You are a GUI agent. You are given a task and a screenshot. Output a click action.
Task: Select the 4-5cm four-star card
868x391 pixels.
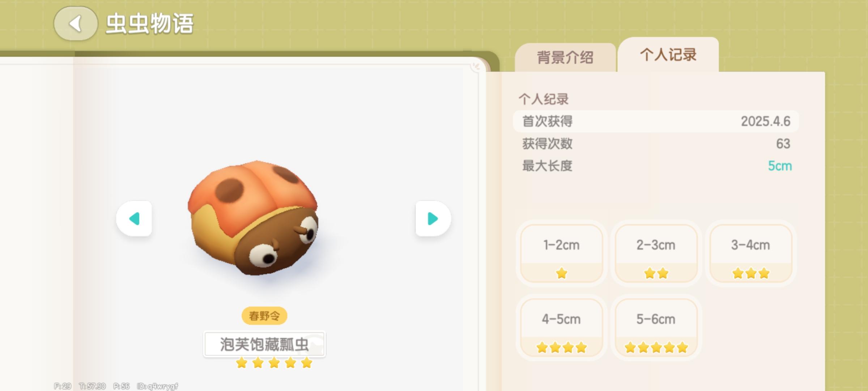coord(561,328)
